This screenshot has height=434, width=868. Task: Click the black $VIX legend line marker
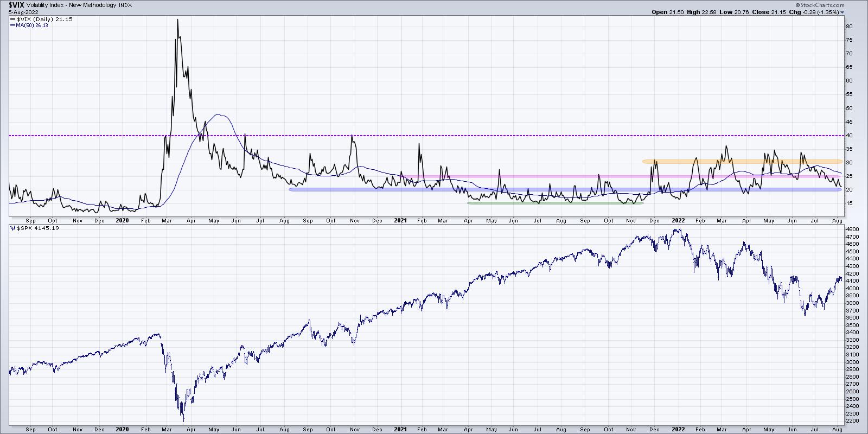point(13,20)
